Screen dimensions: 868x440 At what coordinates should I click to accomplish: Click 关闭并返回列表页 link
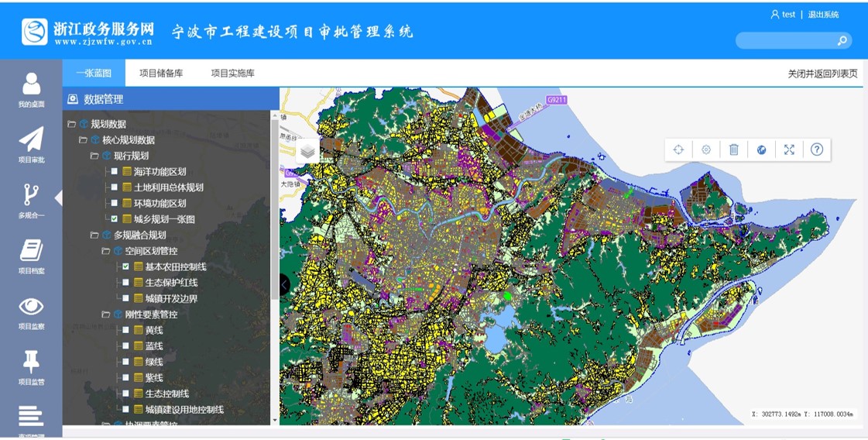(822, 74)
